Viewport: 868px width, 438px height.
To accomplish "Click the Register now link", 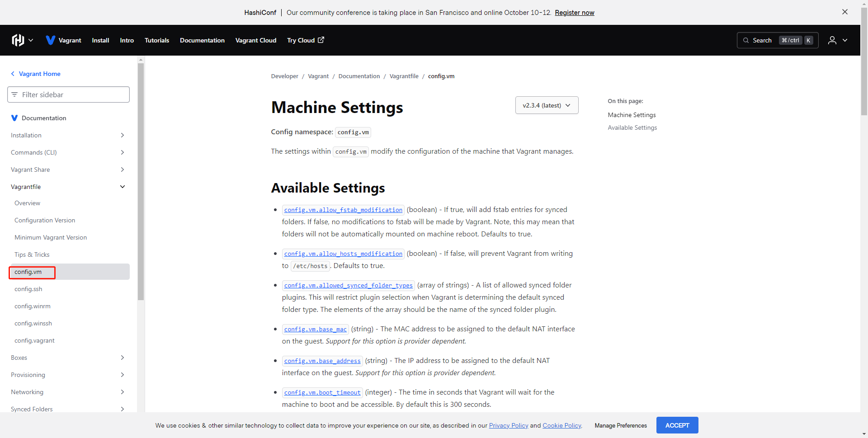I will pyautogui.click(x=575, y=13).
